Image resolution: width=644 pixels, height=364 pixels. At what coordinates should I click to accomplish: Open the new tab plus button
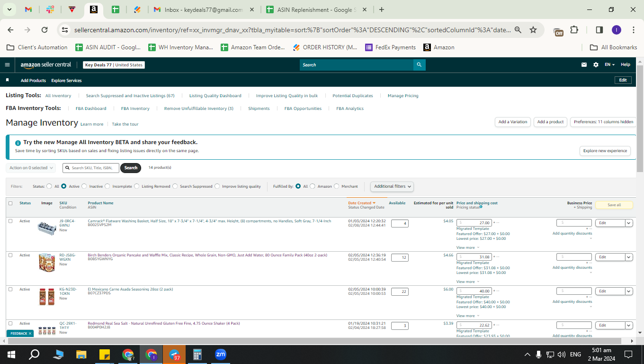382,9
